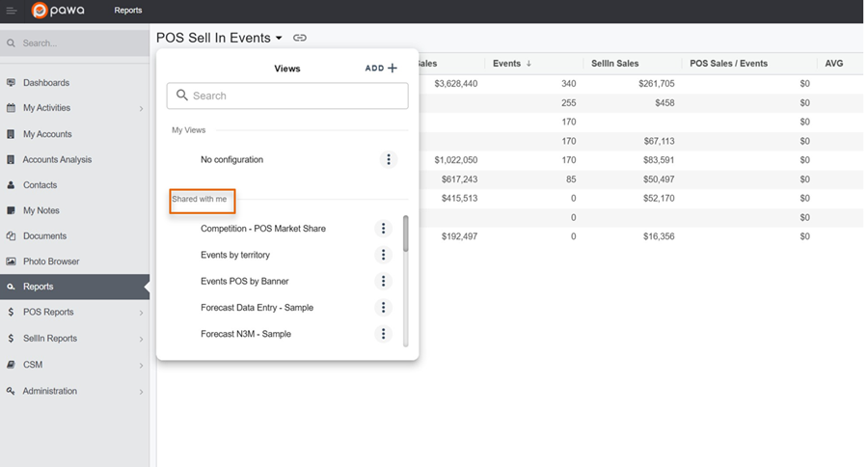Expand SellIn Reports submenu chevron

141,339
